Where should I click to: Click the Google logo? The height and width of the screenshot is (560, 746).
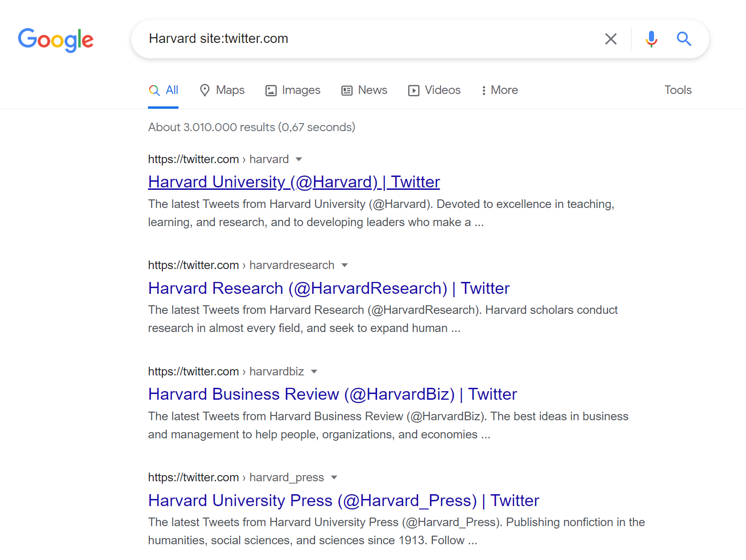(56, 40)
